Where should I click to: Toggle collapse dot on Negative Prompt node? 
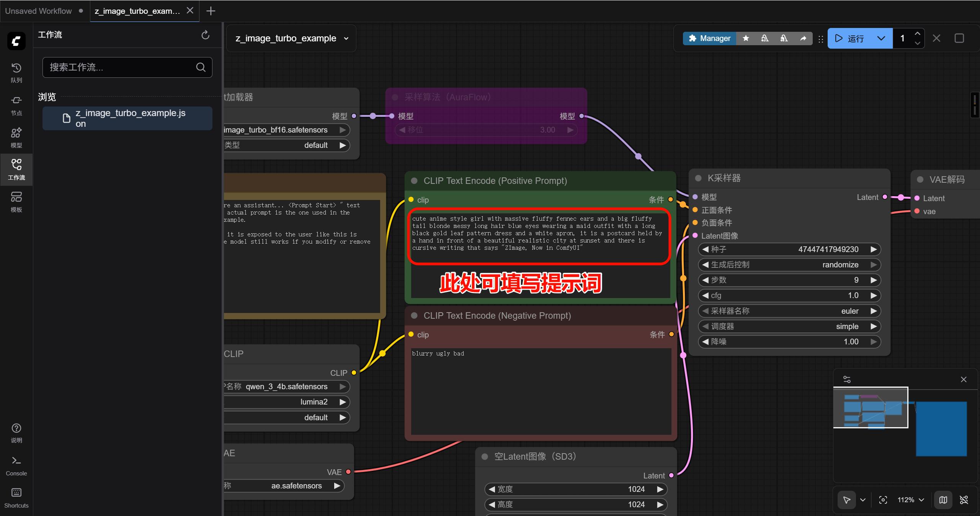point(414,316)
